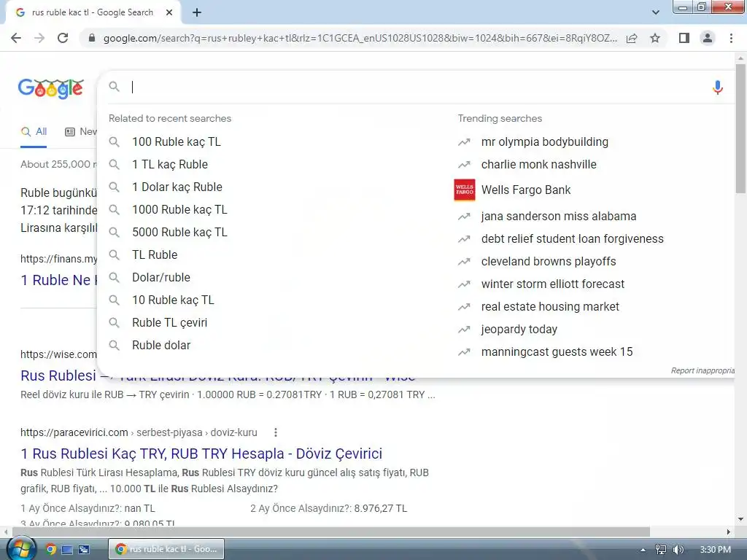This screenshot has width=747, height=560.
Task: Pick the 'Ruble TL çeviri' suggestion
Action: pos(169,323)
